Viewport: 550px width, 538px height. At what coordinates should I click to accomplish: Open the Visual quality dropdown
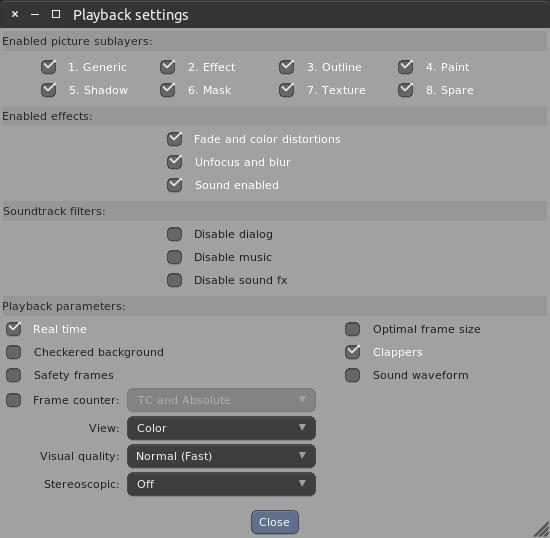pyautogui.click(x=221, y=456)
